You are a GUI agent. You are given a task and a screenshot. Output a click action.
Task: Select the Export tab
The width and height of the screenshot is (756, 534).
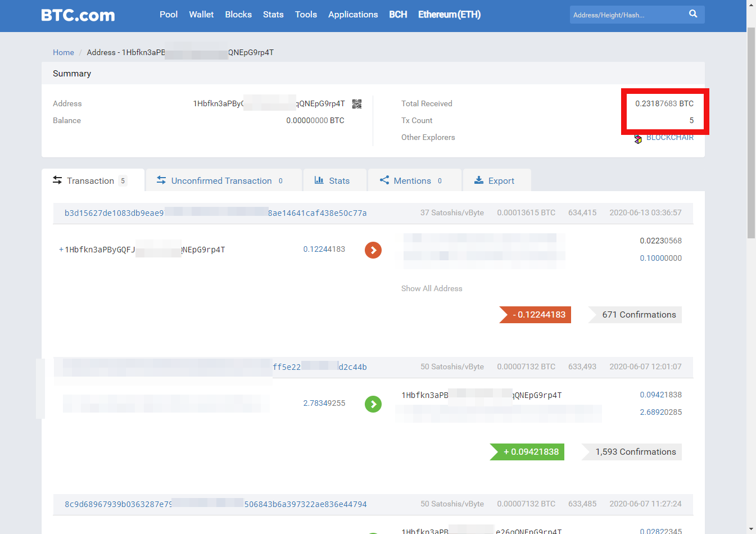pos(497,180)
